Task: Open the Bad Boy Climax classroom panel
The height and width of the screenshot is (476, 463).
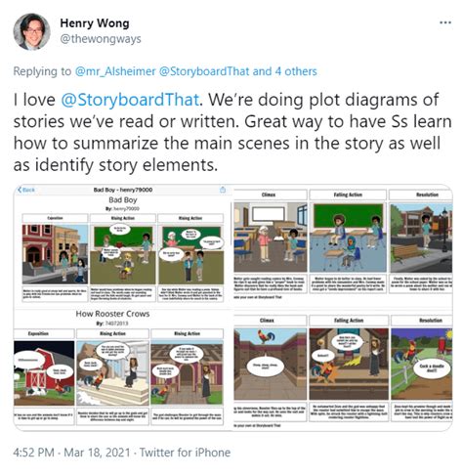Action: pyautogui.click(x=271, y=237)
